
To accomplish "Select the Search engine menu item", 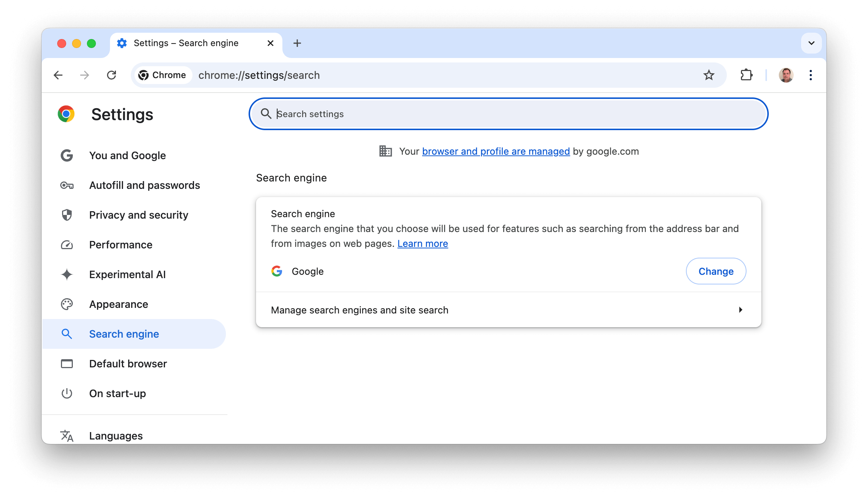I will click(x=124, y=334).
